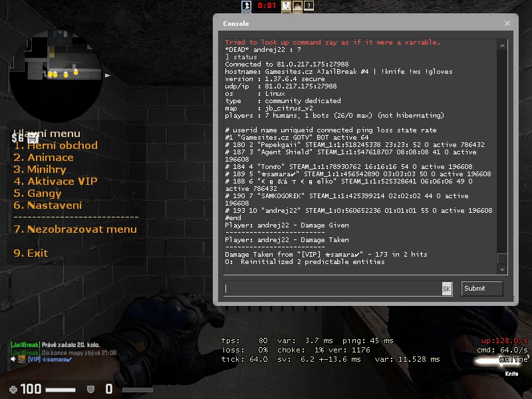
Task: Click the health cross icon
Action: [13, 389]
